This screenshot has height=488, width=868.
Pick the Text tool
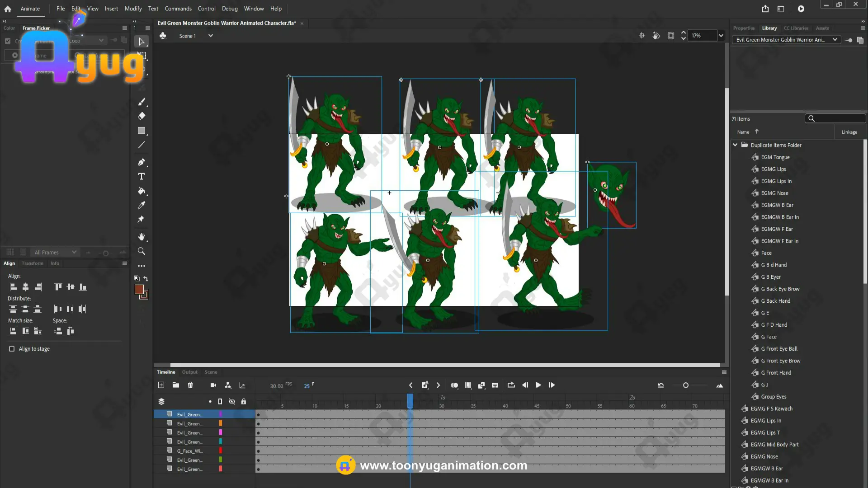click(x=142, y=176)
